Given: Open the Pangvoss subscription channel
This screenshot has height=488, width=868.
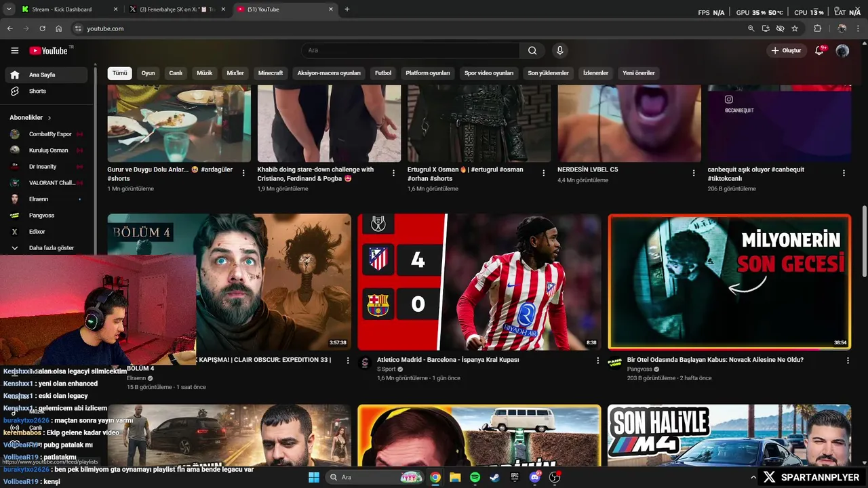Looking at the screenshot, I should tap(46, 216).
